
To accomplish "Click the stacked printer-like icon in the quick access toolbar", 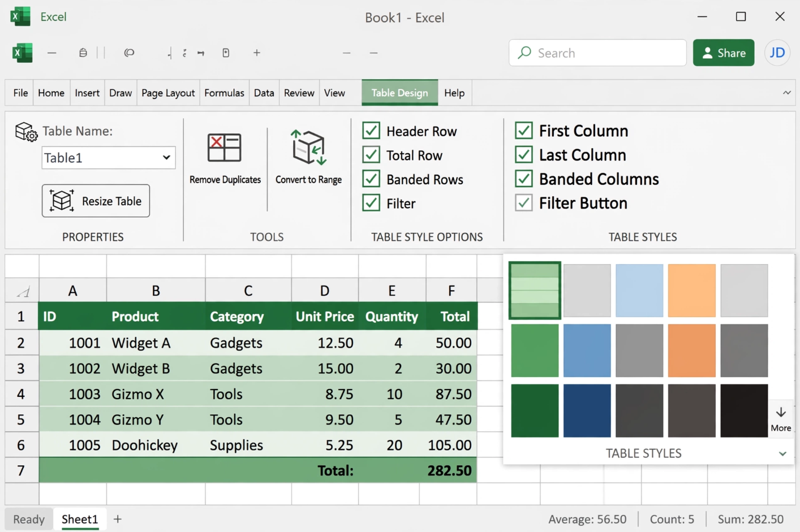I will click(83, 53).
